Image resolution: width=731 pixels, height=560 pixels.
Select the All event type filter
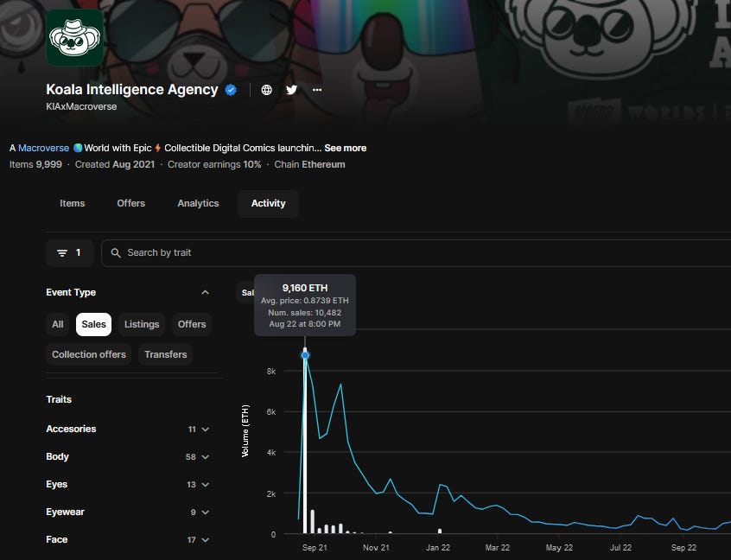(x=58, y=324)
